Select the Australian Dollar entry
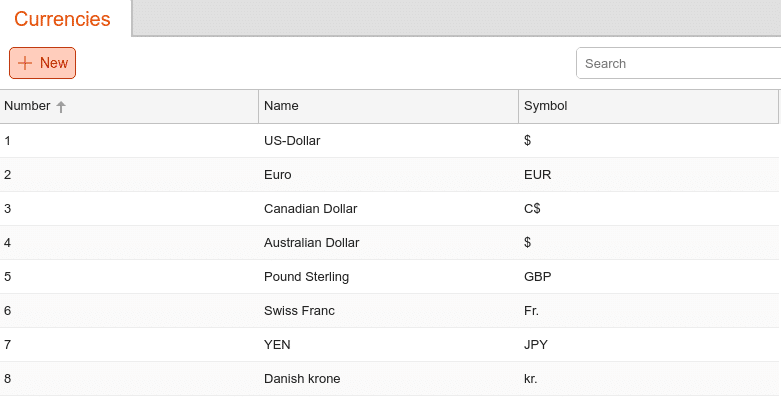The height and width of the screenshot is (407, 781). point(390,243)
